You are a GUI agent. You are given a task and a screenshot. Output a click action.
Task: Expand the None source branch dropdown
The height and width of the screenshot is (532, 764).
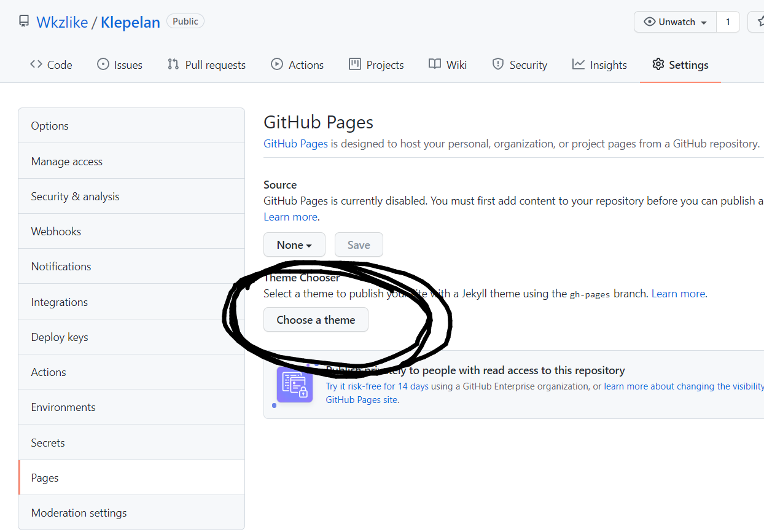[x=294, y=244]
